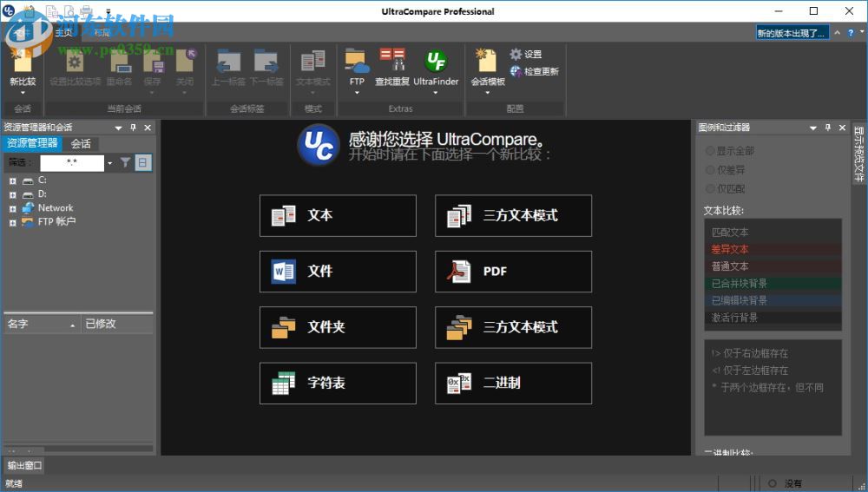The image size is (868, 492).
Task: Open 设置 settings gear in ribbon
Action: [525, 55]
